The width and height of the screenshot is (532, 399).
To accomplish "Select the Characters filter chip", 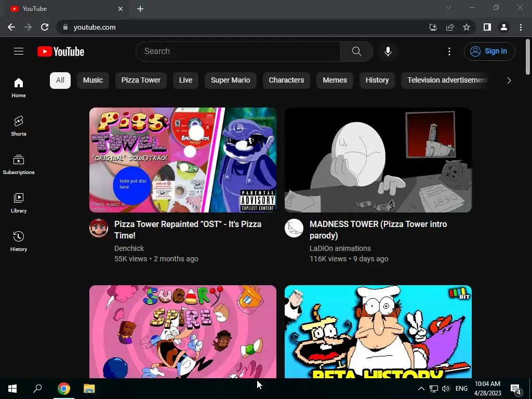I will pos(286,81).
